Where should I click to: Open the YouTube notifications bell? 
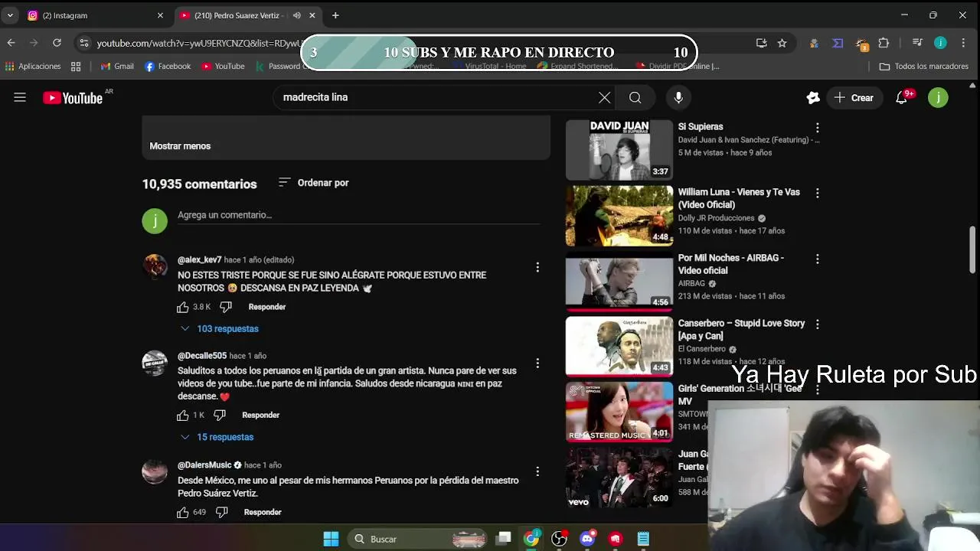[902, 97]
